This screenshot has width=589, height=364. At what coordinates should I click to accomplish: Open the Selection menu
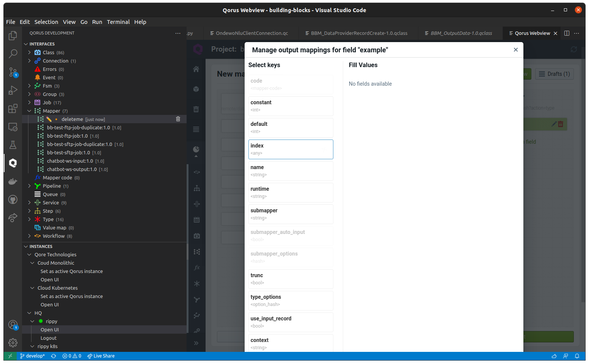click(x=46, y=22)
